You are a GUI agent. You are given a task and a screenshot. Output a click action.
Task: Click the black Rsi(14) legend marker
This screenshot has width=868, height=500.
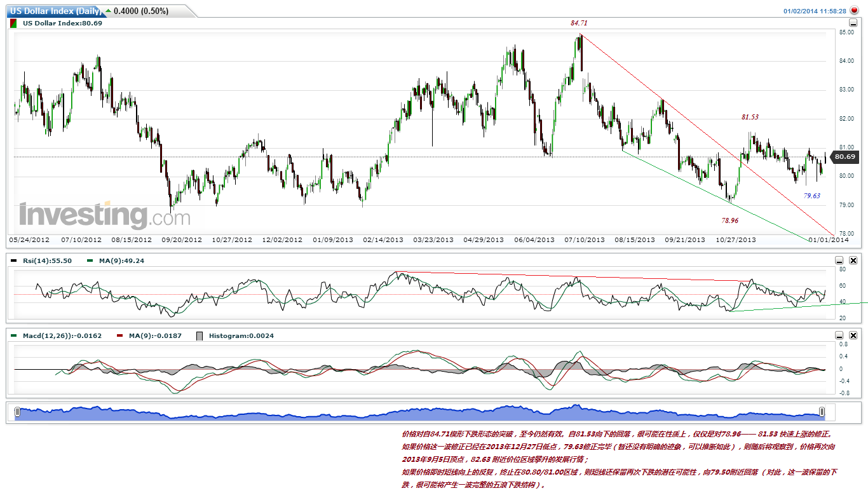[x=14, y=260]
